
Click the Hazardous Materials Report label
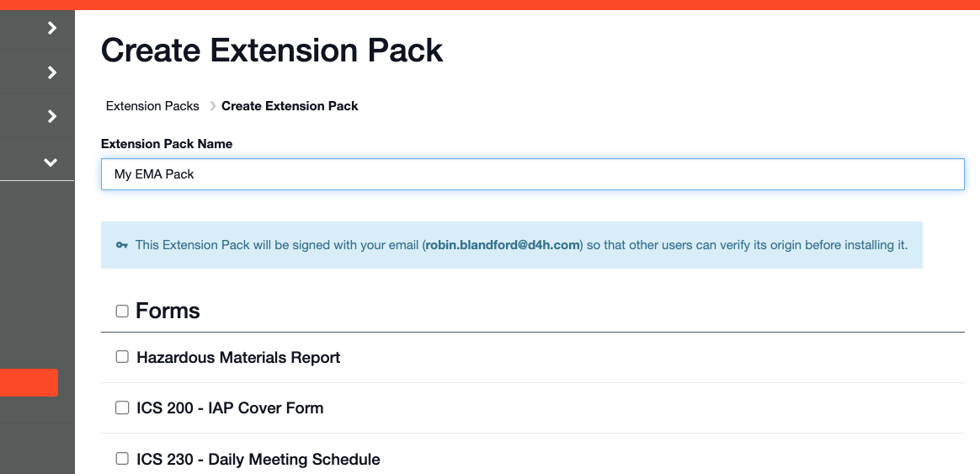coord(238,358)
